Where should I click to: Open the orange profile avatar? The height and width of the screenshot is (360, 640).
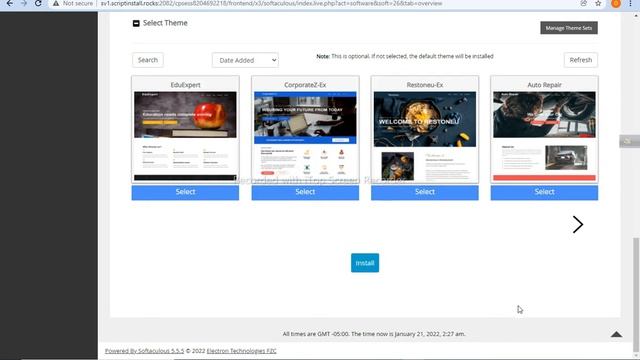pos(616,3)
